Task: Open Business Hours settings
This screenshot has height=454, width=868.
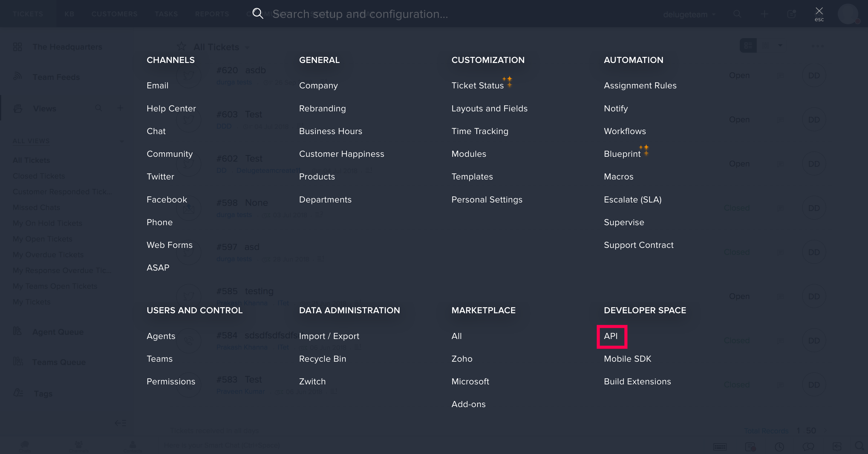Action: 330,131
